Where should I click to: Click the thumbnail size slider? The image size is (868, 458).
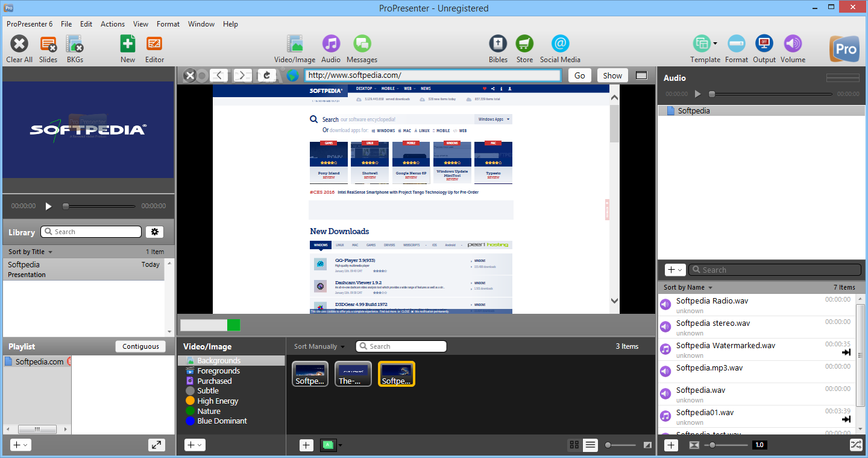pyautogui.click(x=621, y=445)
